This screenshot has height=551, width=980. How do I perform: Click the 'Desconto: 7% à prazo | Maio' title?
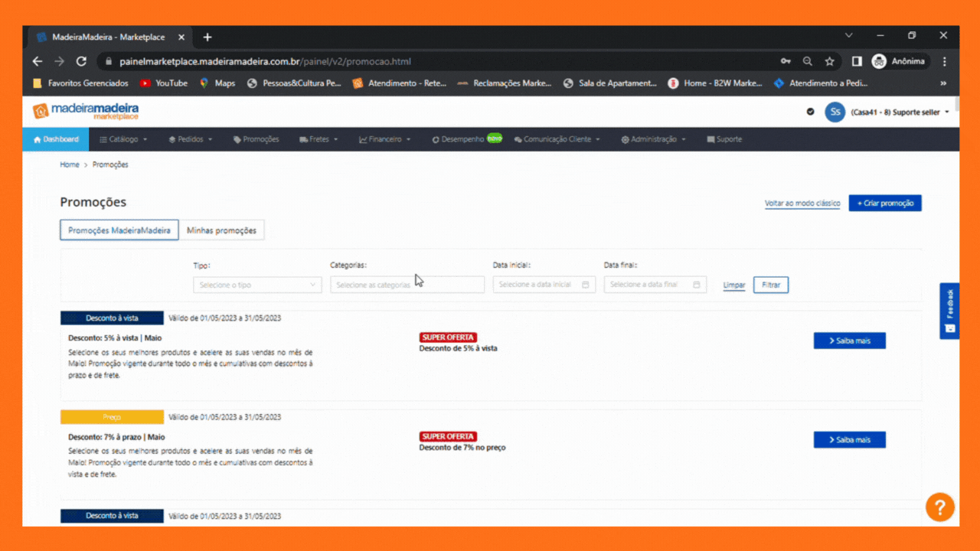(116, 437)
